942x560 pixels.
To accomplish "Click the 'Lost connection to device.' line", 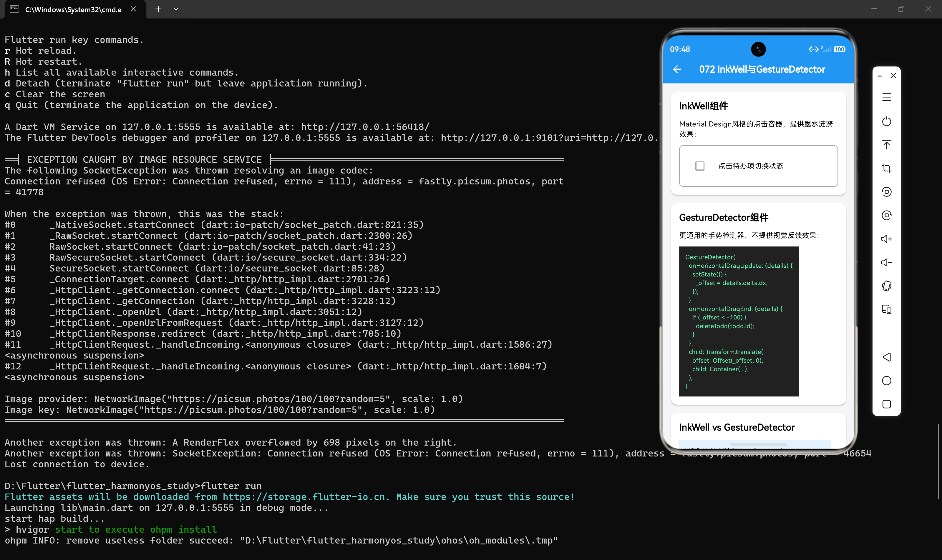I will [77, 464].
